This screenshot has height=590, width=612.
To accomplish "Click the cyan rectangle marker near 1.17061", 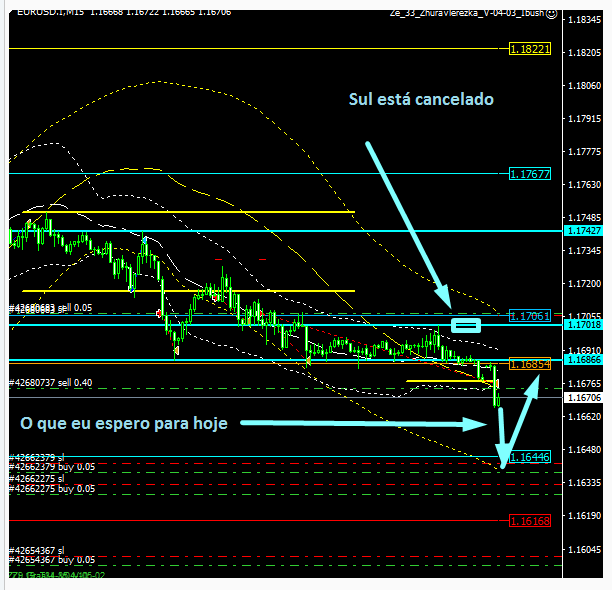I will tap(466, 325).
